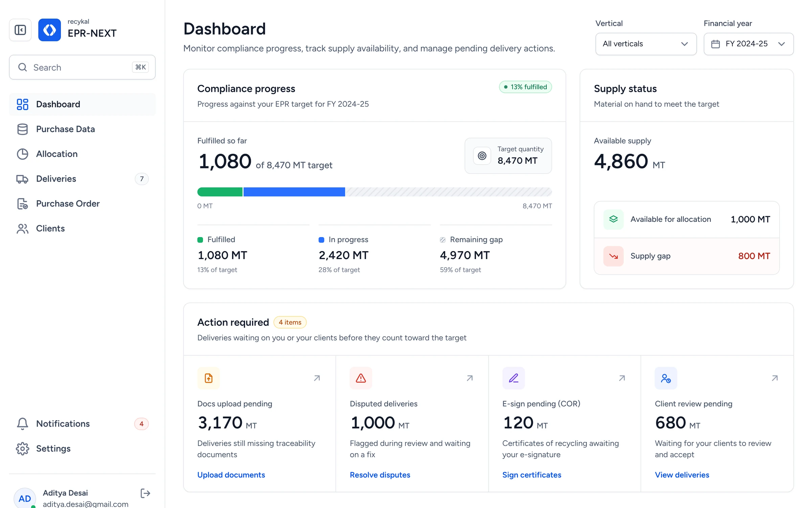Click the Allocation pie chart icon
Viewport: 812px width, 508px height.
tap(22, 154)
